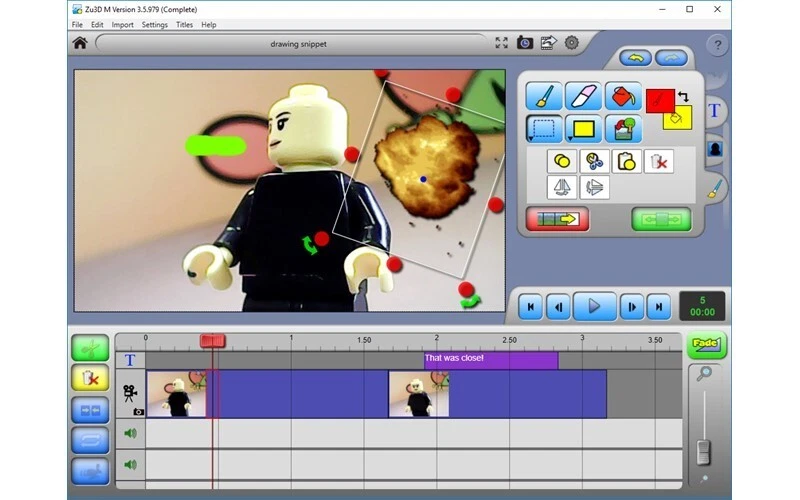
Task: Open the yellow shape tool dropdown
Action: point(584,129)
